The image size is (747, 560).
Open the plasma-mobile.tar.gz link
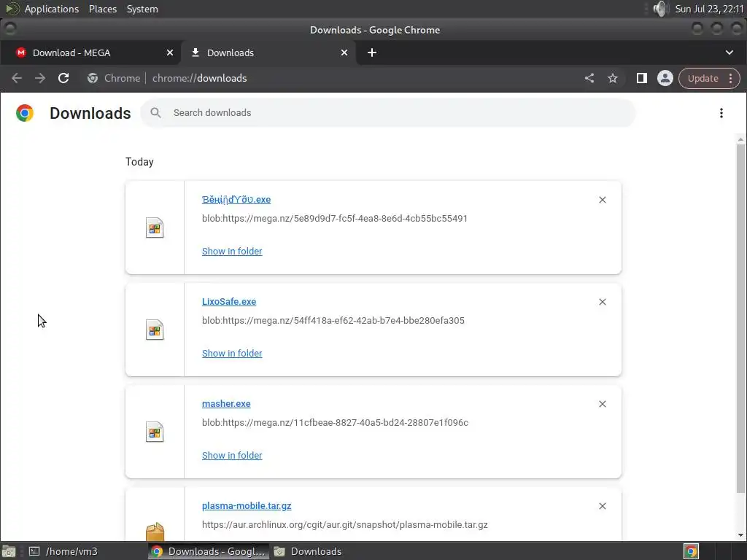[247, 506]
